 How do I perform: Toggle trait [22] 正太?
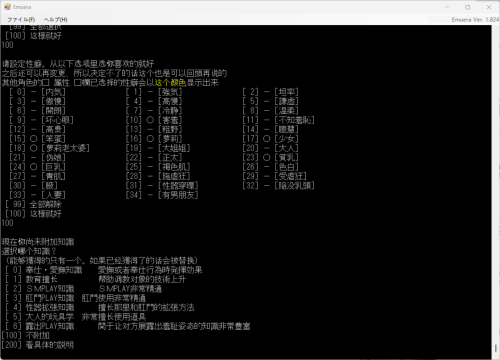click(154, 157)
